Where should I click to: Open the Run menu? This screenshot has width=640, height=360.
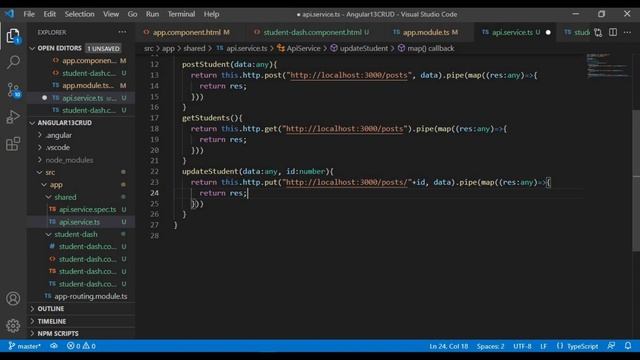pyautogui.click(x=152, y=14)
